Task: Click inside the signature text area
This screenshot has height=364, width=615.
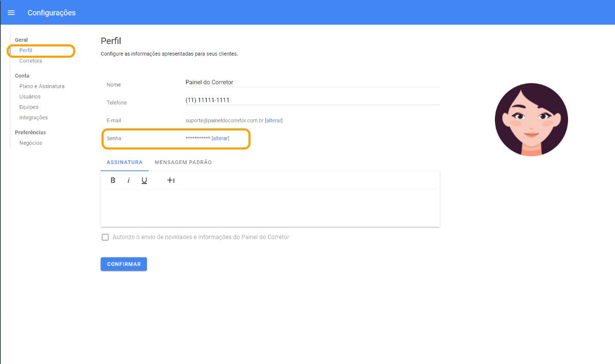Action: pyautogui.click(x=270, y=208)
